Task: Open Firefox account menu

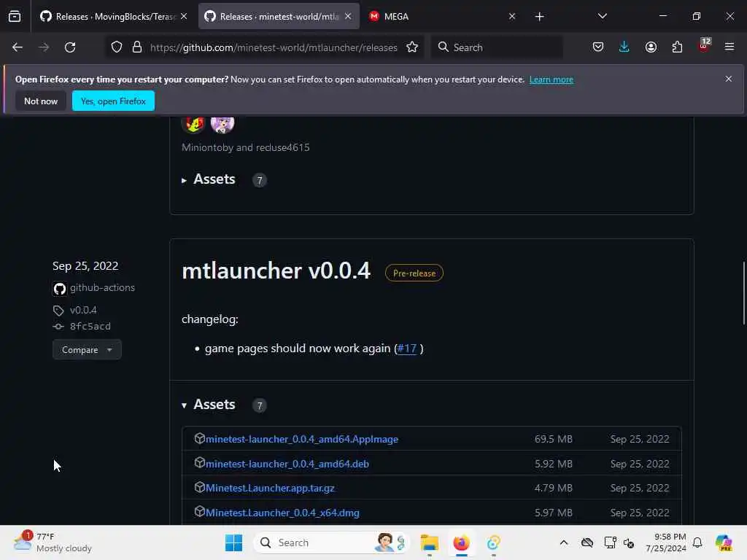Action: (651, 47)
